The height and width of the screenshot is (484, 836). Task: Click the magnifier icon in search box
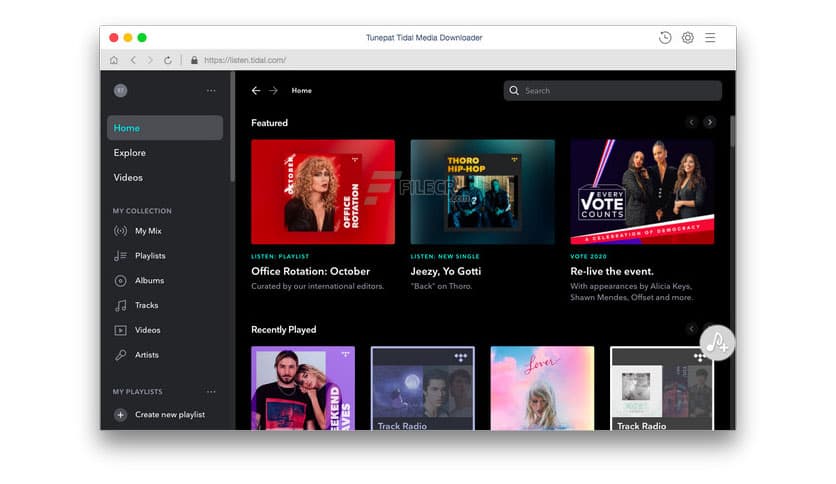pos(514,91)
